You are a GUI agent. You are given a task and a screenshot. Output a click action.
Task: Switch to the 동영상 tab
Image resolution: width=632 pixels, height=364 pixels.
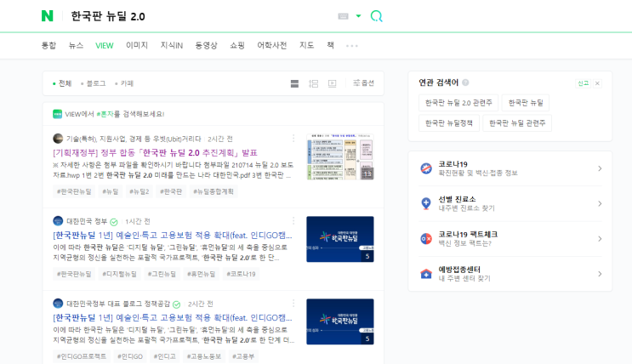[x=206, y=45]
